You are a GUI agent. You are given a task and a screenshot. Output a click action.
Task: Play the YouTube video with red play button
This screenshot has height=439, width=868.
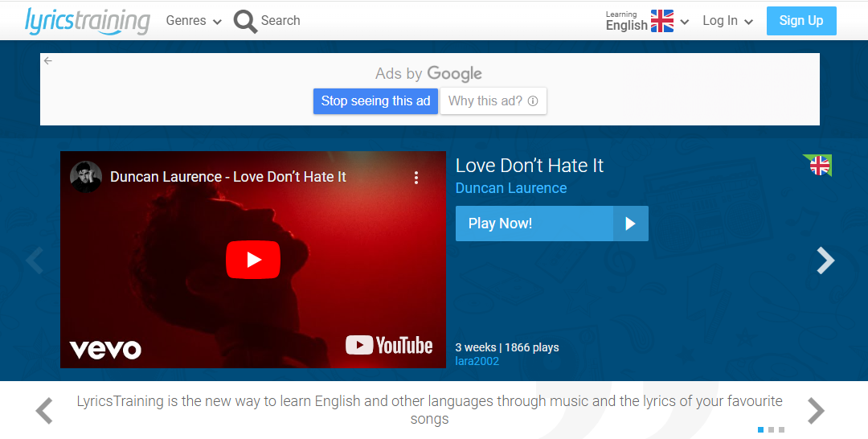253,260
